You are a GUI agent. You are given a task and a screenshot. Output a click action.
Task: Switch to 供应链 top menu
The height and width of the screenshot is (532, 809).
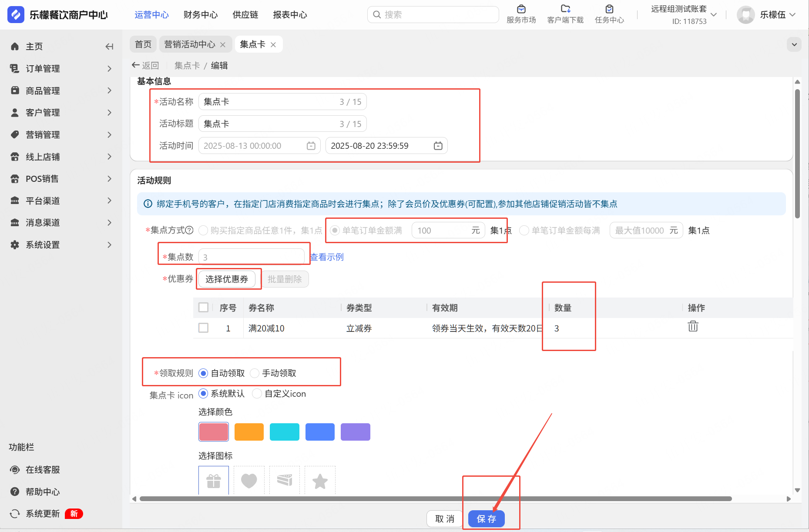click(x=245, y=15)
